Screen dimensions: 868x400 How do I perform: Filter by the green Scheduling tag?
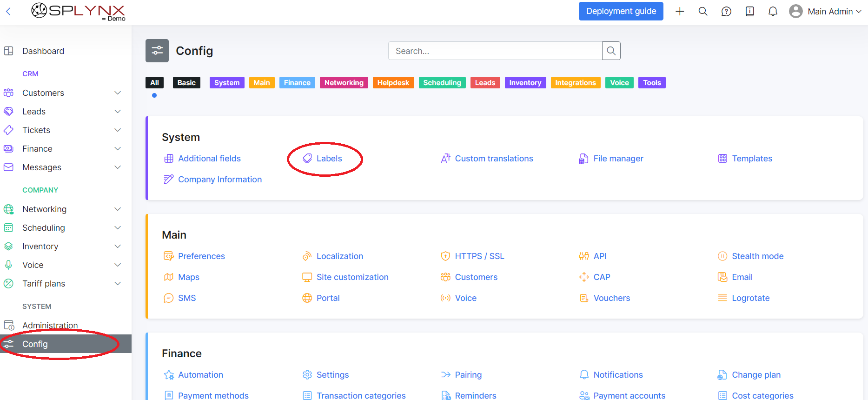[442, 83]
